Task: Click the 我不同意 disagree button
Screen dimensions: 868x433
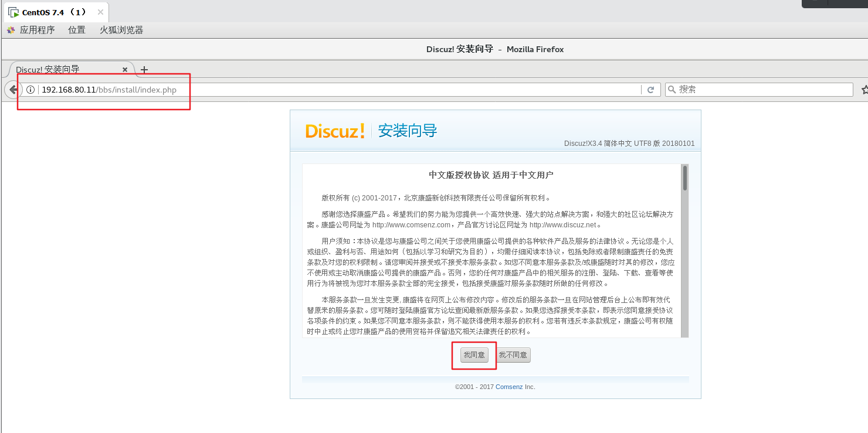Action: coord(513,355)
